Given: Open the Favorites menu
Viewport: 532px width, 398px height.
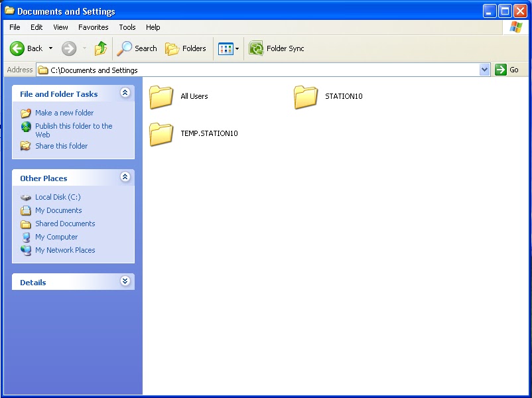Looking at the screenshot, I should [x=93, y=27].
